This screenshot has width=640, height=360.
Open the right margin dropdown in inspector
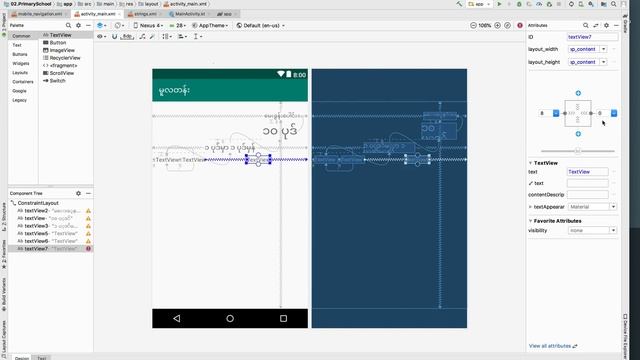tap(614, 113)
